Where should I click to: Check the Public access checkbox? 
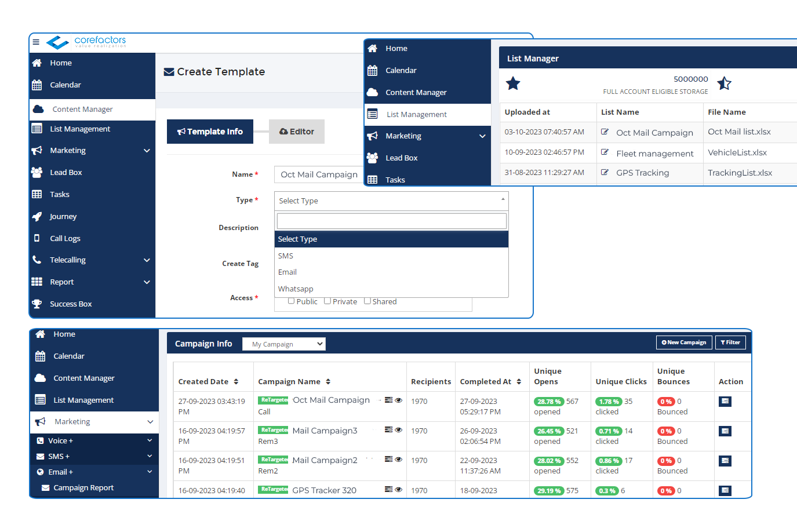point(292,301)
